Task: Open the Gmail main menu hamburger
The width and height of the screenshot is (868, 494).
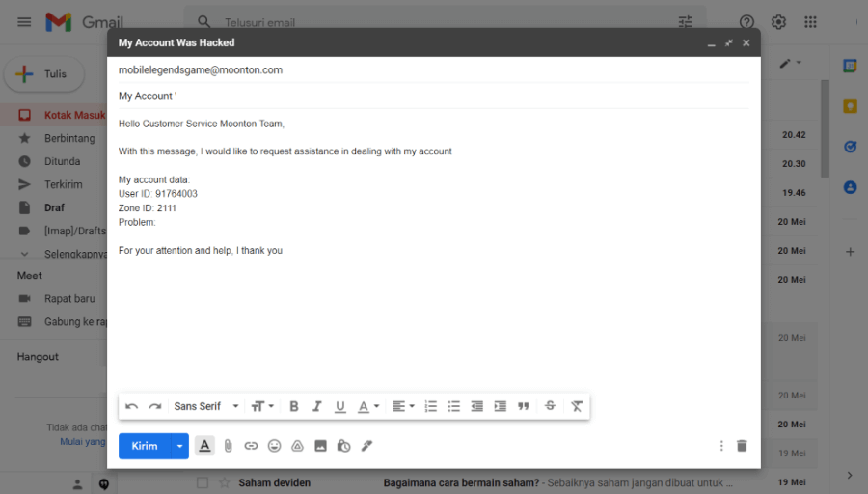Action: point(24,22)
